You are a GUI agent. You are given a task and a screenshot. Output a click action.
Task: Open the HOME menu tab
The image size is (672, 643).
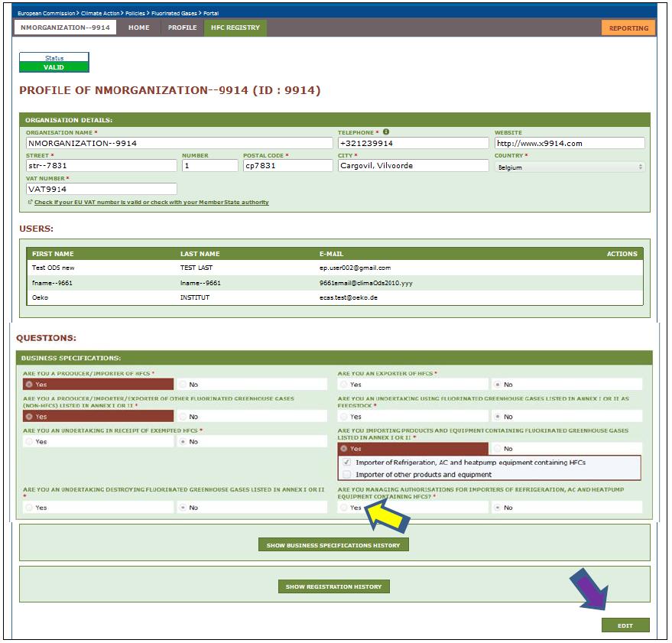click(139, 28)
